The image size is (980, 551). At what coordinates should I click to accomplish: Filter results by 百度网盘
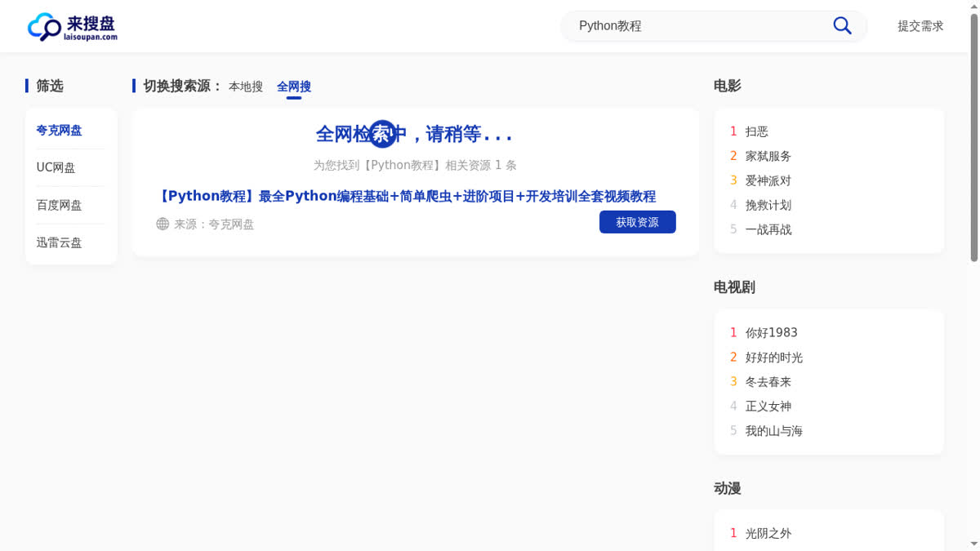click(x=59, y=206)
